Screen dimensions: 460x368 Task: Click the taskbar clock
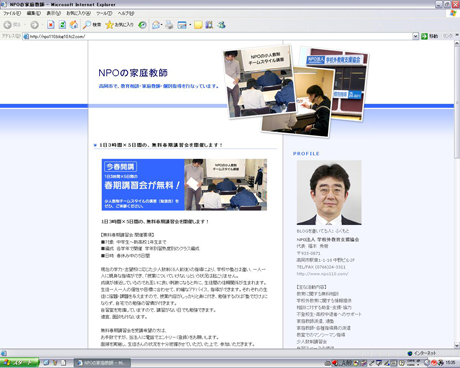(x=450, y=363)
